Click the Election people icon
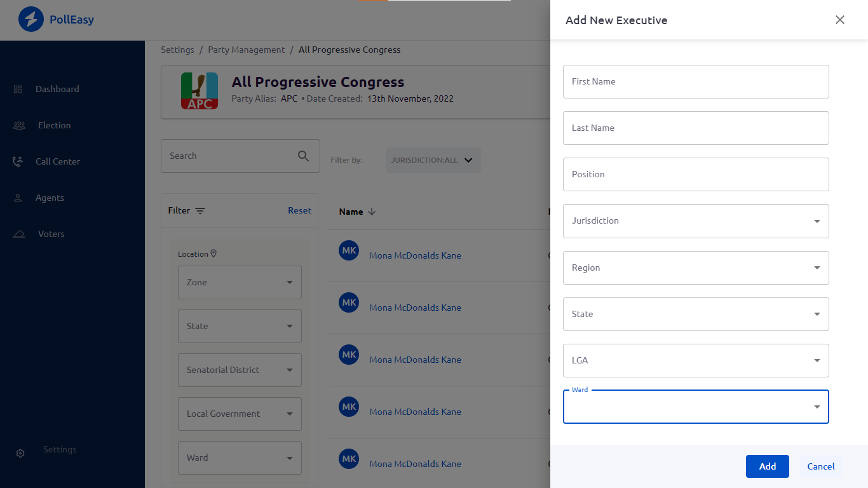The height and width of the screenshot is (488, 868). point(19,126)
